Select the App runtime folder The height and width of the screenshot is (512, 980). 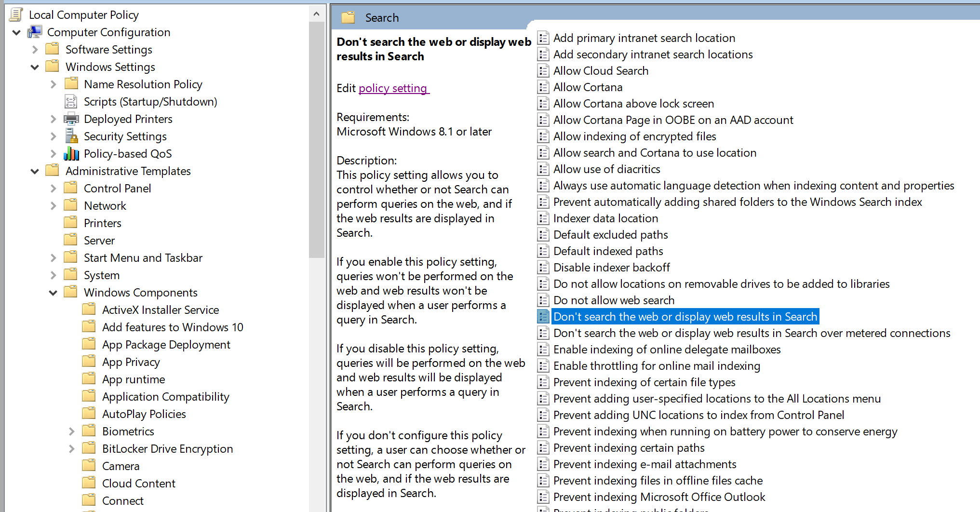coord(134,379)
